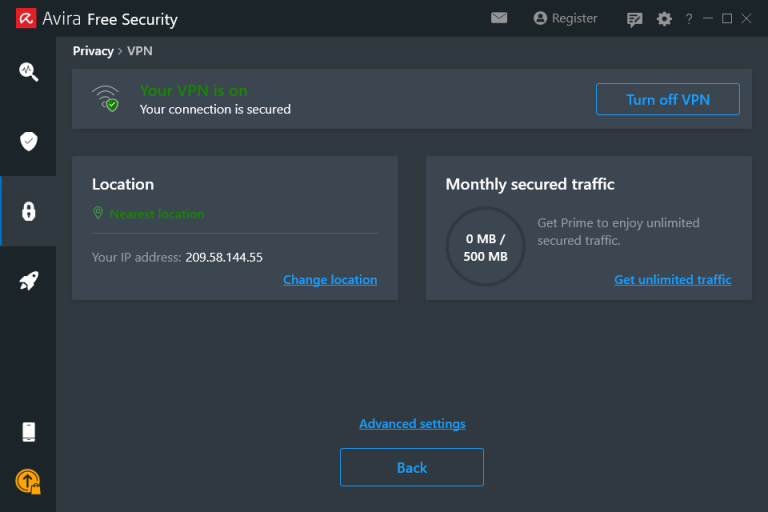Click the Change location link

coord(330,280)
